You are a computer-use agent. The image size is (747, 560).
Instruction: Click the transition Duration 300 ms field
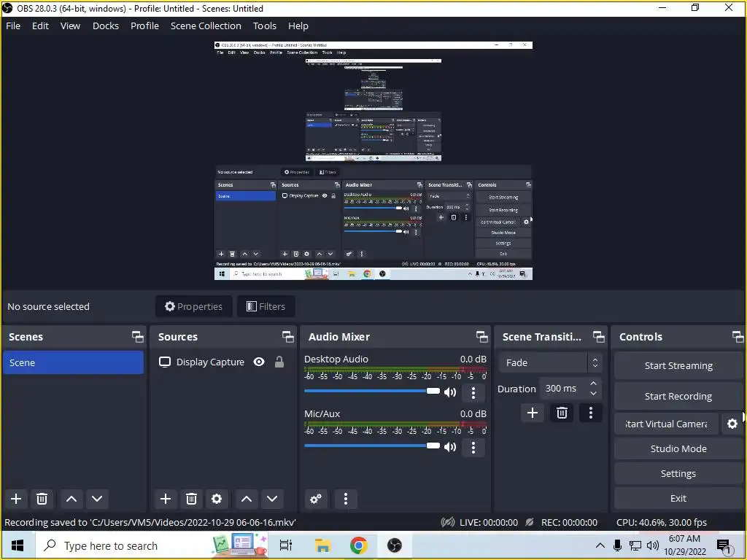tap(562, 389)
